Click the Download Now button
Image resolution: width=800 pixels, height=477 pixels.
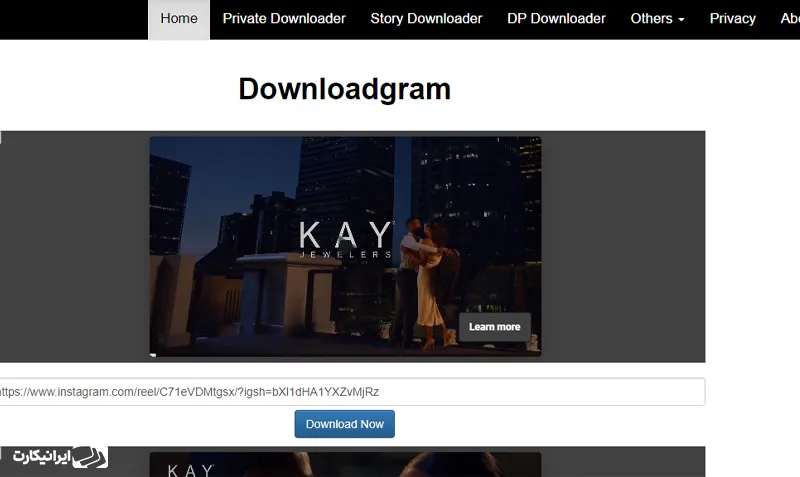pyautogui.click(x=344, y=424)
